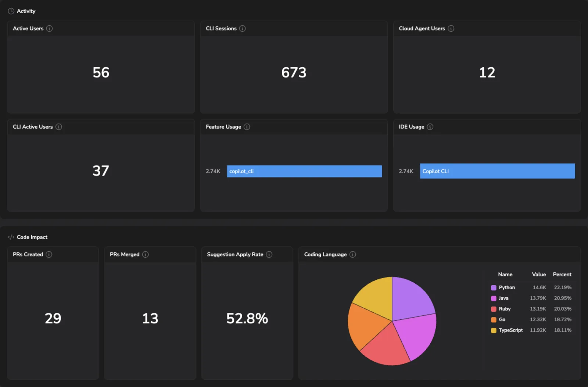This screenshot has width=588, height=387.
Task: Click the 18.11% percent for TypeScript
Action: (x=563, y=330)
